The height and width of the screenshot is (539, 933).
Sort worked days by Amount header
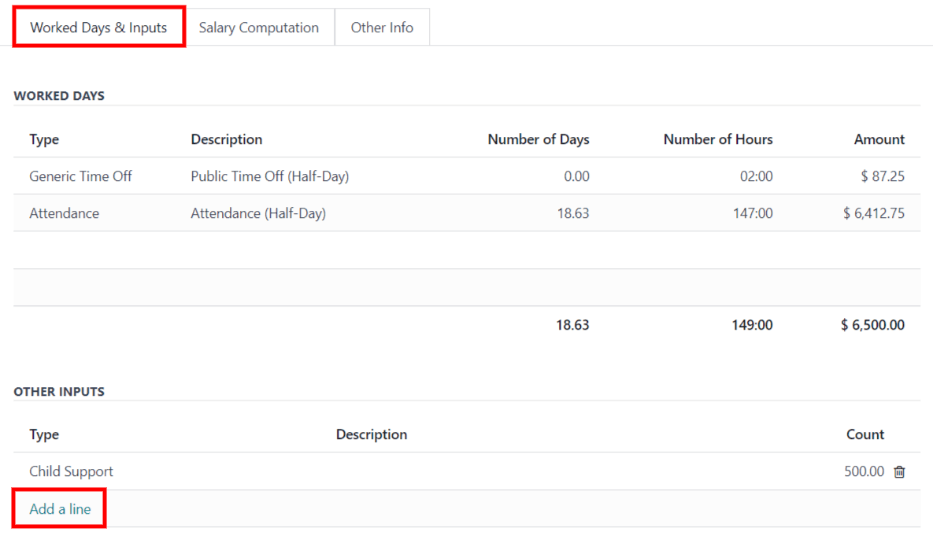pos(879,139)
